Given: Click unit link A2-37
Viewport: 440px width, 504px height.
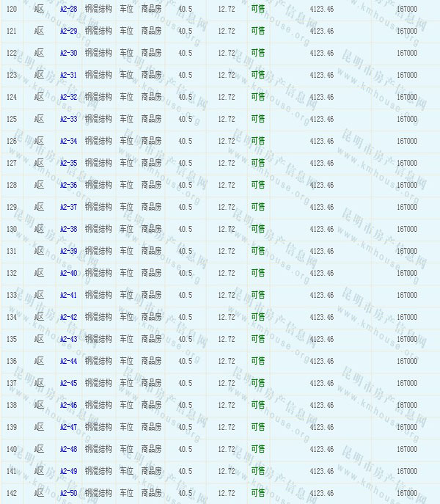Looking at the screenshot, I should tap(68, 207).
